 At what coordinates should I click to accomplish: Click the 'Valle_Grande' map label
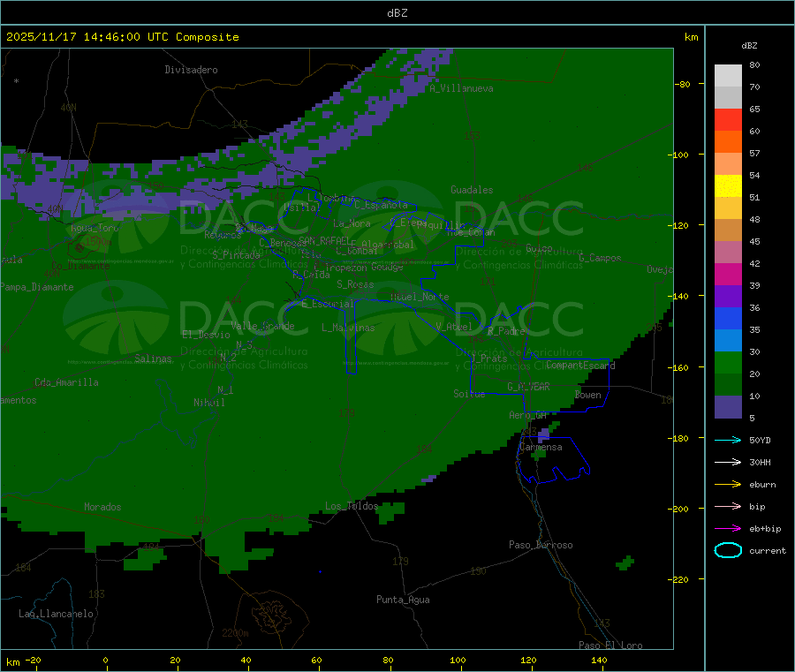coord(262,326)
